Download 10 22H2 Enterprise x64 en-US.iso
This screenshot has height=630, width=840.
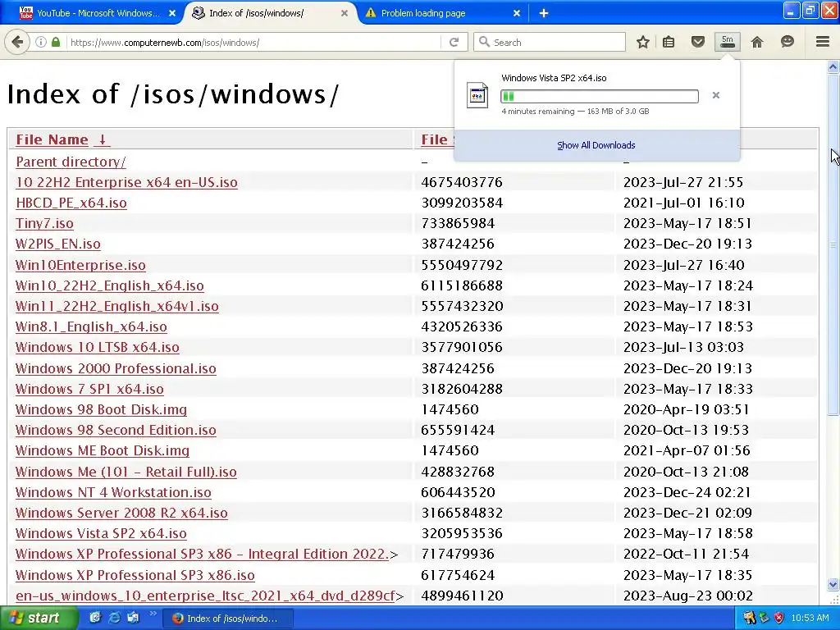pyautogui.click(x=126, y=182)
